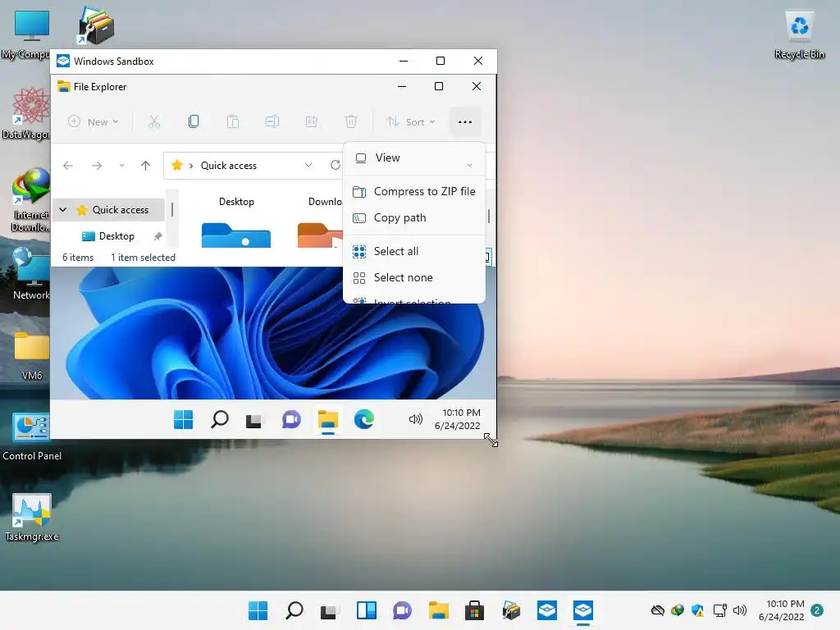Viewport: 840px width, 630px height.
Task: Refresh the Quick access view
Action: click(336, 165)
